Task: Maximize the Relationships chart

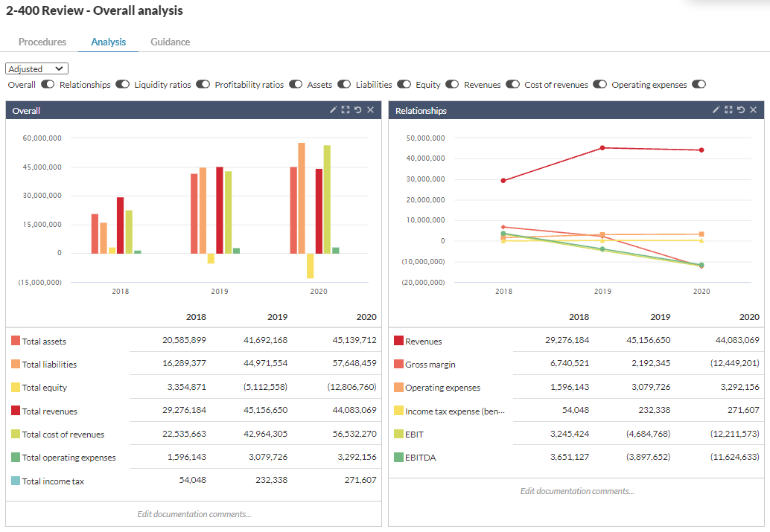Action: coord(728,109)
